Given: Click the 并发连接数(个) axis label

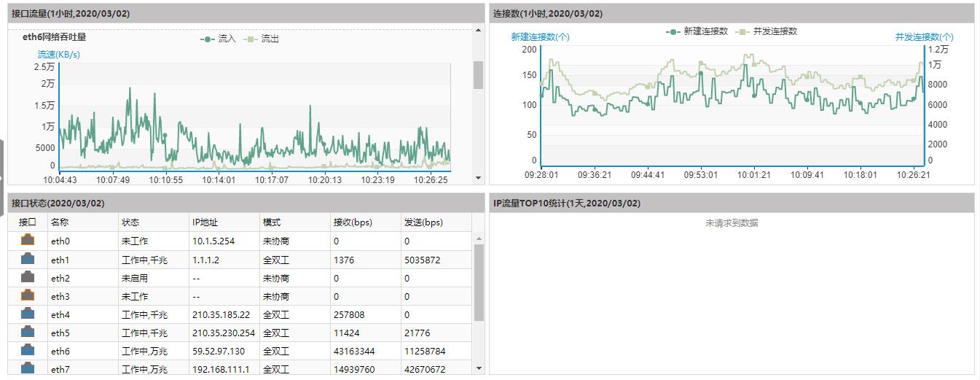Looking at the screenshot, I should pyautogui.click(x=924, y=36).
